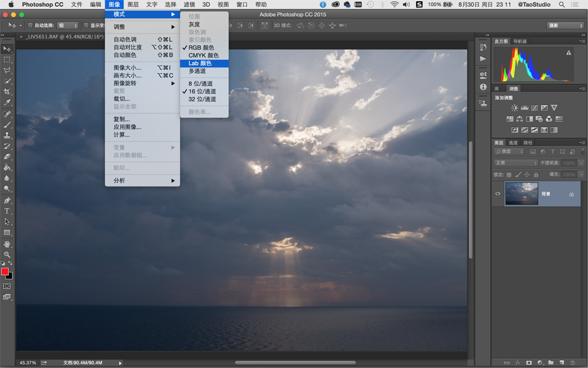Filter layers by pixel layers
588x368 pixels.
533,152
